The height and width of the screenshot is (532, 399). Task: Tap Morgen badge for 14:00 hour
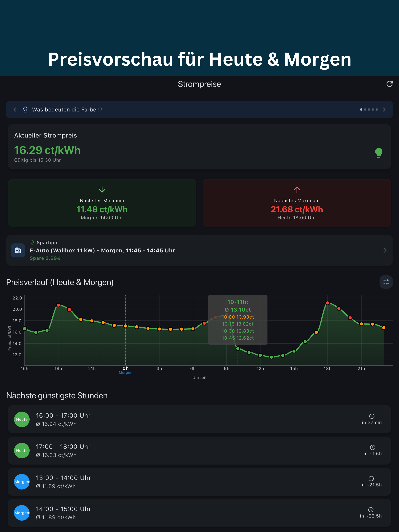click(x=22, y=513)
